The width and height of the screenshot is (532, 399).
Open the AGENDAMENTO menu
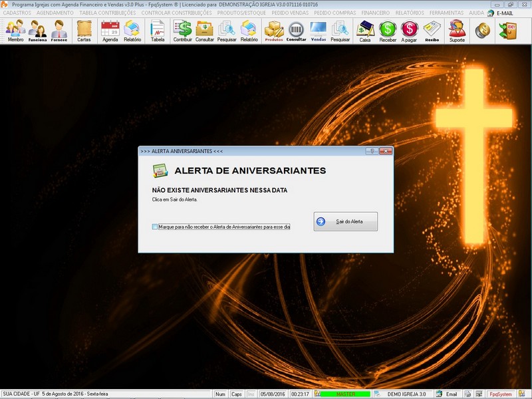click(x=55, y=13)
